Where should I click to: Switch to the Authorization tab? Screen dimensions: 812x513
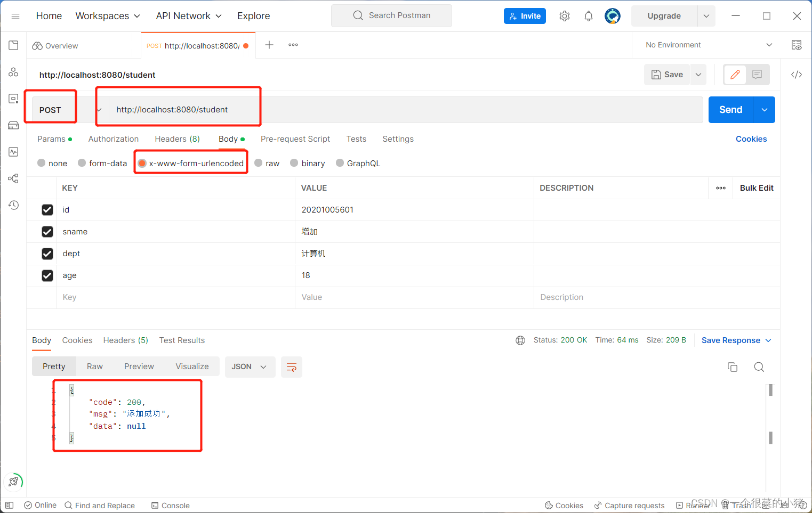(x=114, y=139)
